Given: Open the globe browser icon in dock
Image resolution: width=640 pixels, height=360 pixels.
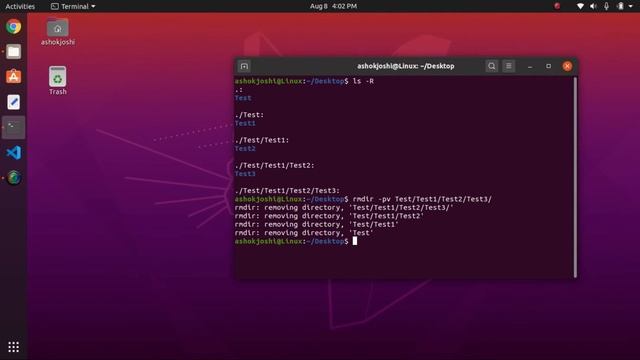Looking at the screenshot, I should click(13, 178).
